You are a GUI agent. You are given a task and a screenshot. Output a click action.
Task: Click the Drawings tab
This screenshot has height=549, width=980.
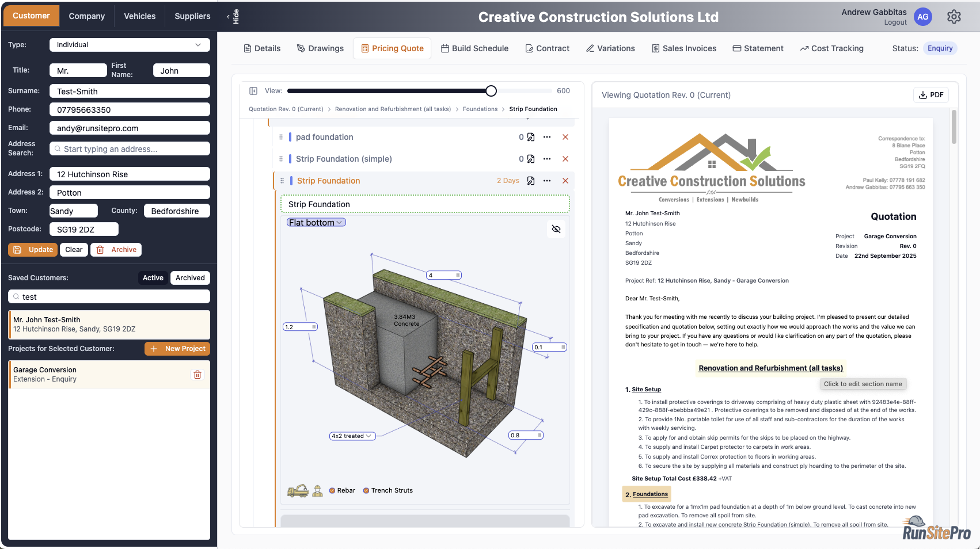(x=320, y=48)
